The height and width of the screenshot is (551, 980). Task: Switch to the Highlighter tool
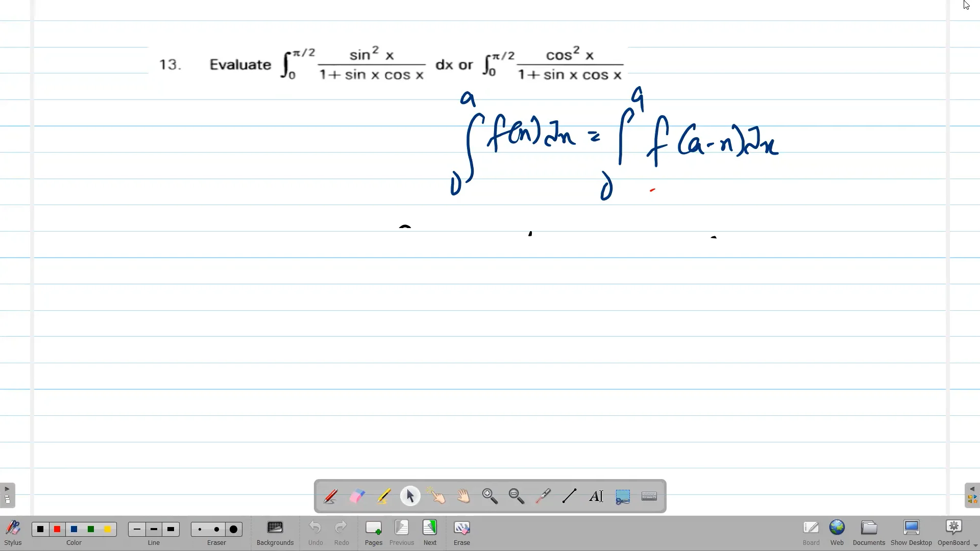tap(383, 495)
